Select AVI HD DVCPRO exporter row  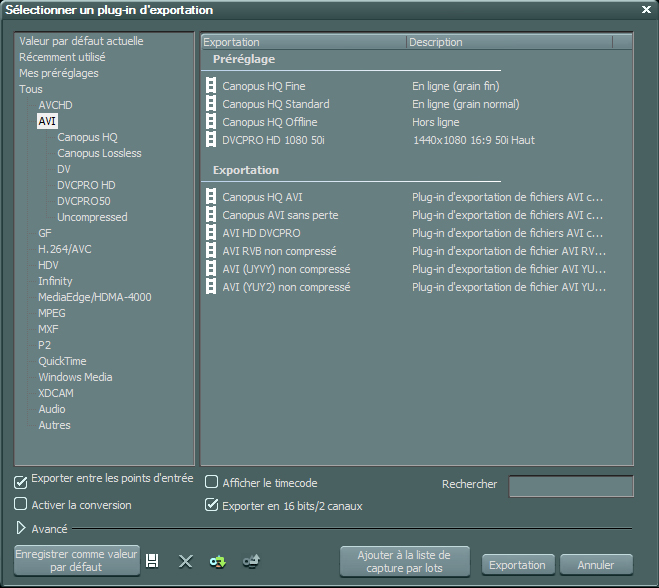point(416,233)
